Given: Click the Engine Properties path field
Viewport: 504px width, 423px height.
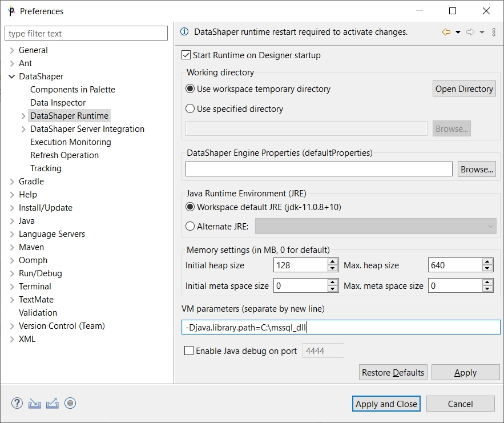Looking at the screenshot, I should tap(319, 169).
